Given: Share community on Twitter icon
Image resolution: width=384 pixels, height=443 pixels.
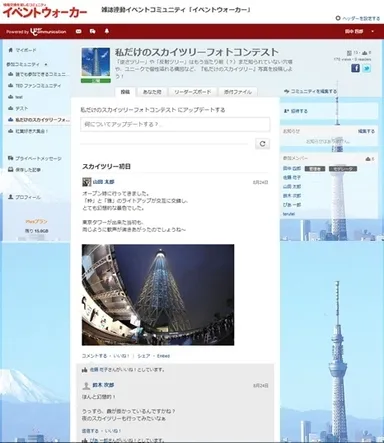Looking at the screenshot, I should [x=367, y=68].
